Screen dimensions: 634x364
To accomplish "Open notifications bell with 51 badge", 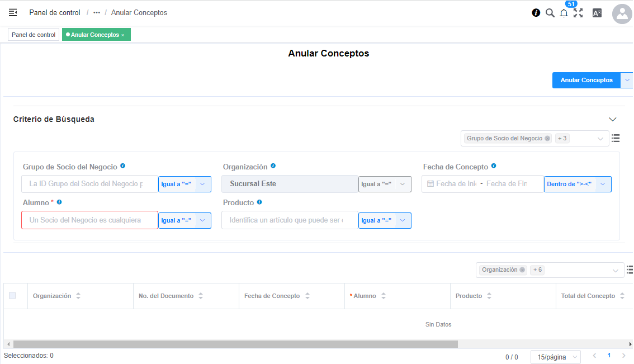I will (564, 13).
